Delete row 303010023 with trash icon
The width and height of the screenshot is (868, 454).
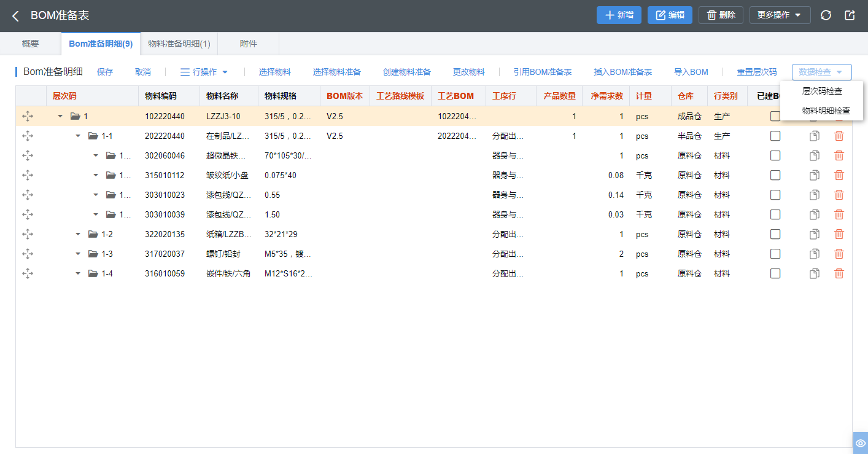pos(839,195)
